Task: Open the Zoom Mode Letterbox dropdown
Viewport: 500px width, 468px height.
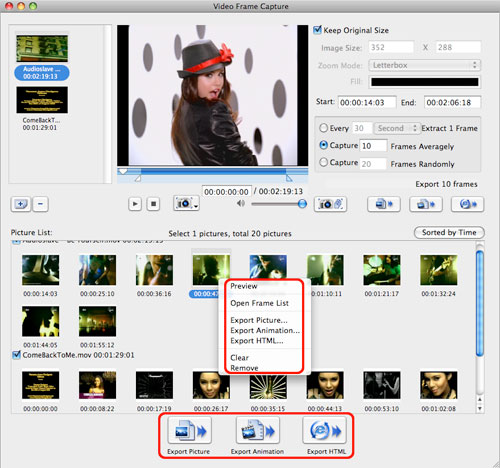Action: point(424,65)
